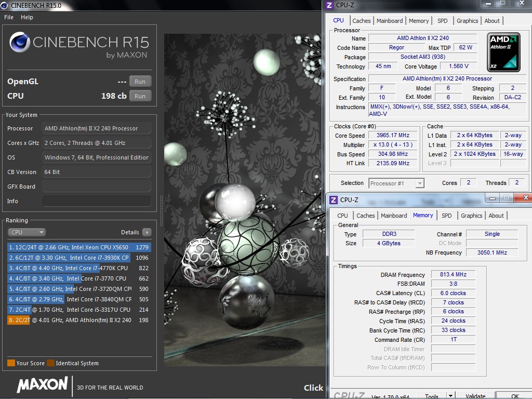The height and width of the screenshot is (399, 532).
Task: Click the panel splitter handle beside render
Action: pos(161,211)
